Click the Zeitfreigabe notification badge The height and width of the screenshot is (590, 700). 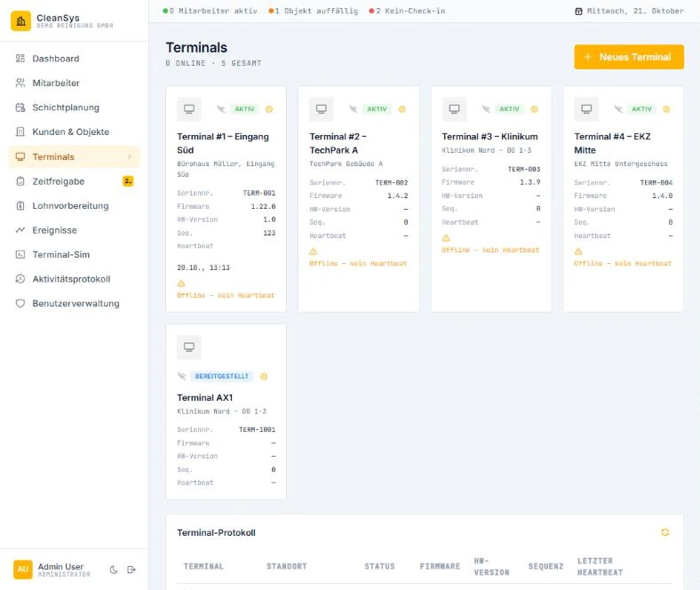click(x=128, y=181)
